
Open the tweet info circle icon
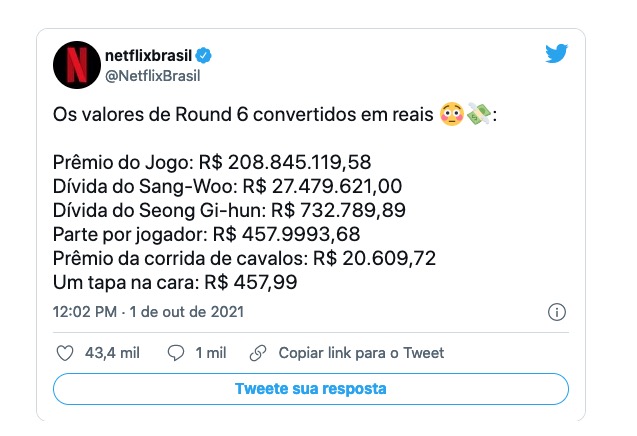click(558, 312)
